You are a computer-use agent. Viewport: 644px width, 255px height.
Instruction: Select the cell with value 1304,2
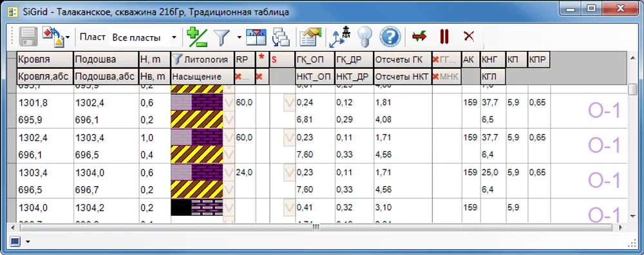coord(106,208)
